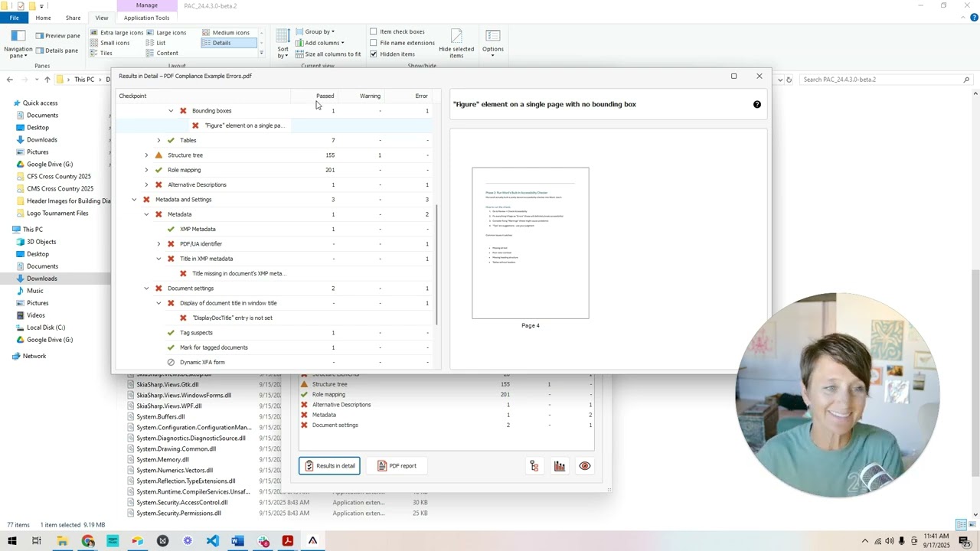The width and height of the screenshot is (980, 551).
Task: Switch to the Home ribbon tab
Action: pos(43,18)
